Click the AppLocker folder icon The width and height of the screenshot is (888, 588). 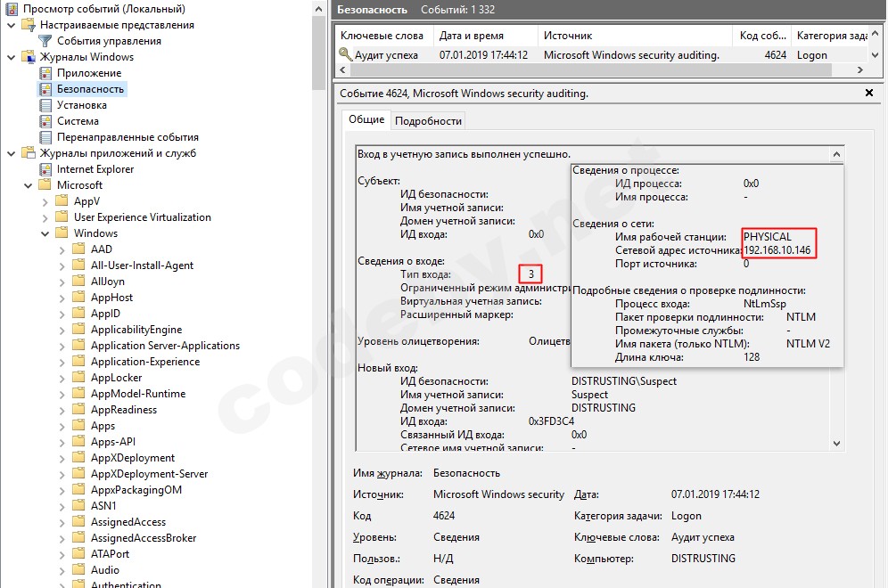pyautogui.click(x=79, y=378)
